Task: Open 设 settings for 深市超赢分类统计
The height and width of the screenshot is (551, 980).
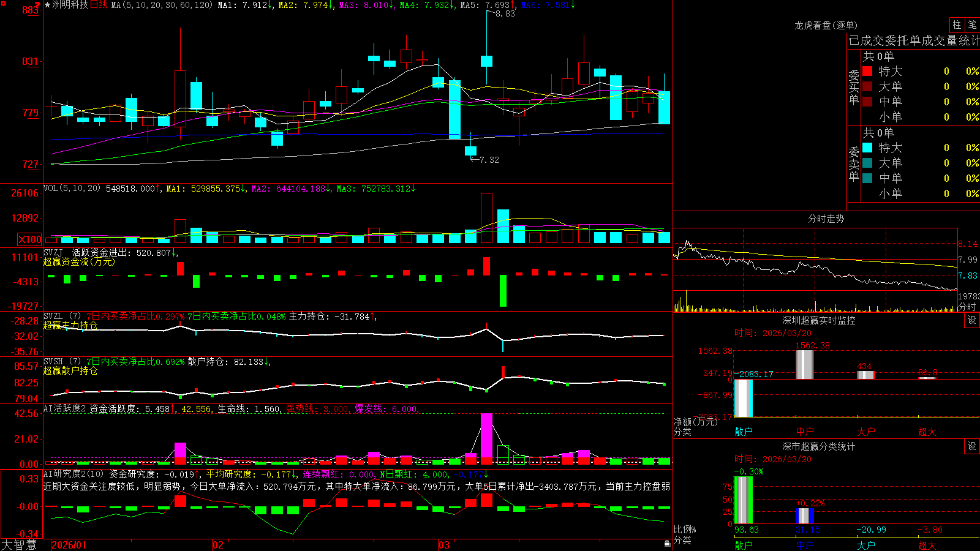Action: pyautogui.click(x=972, y=446)
